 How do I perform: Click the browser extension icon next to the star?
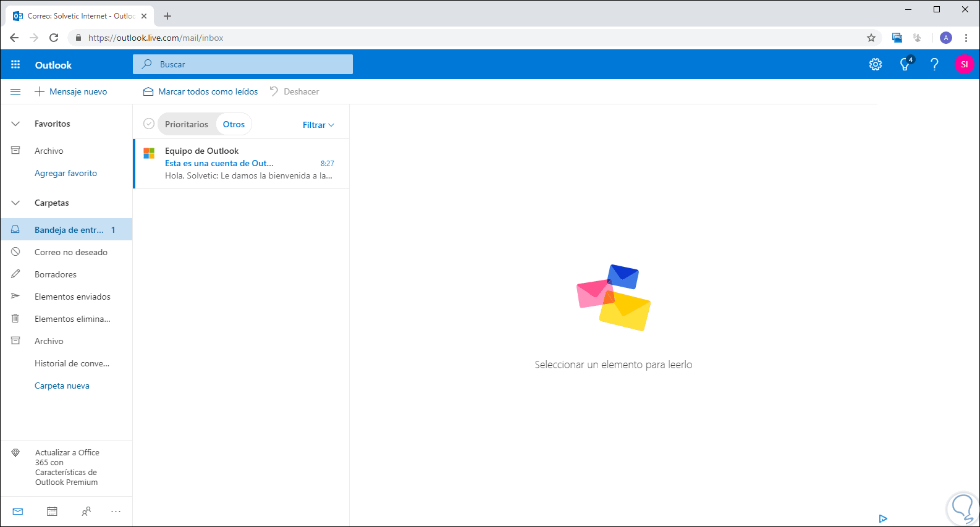pos(897,38)
